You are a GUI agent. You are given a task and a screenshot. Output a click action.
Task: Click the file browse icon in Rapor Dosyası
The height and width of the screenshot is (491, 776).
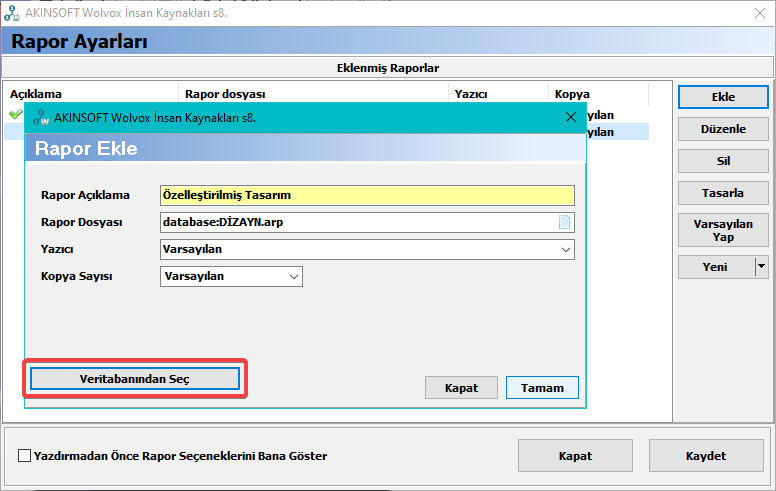[x=564, y=222]
